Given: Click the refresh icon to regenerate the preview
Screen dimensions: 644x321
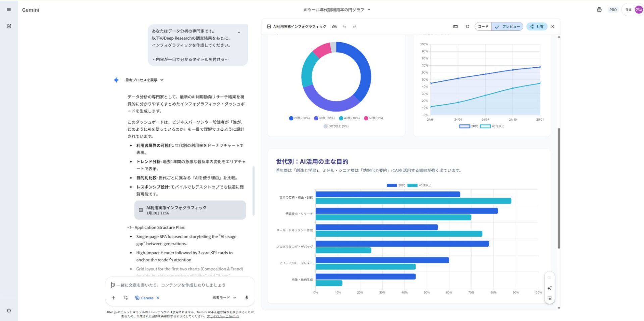Looking at the screenshot, I should pyautogui.click(x=467, y=26).
